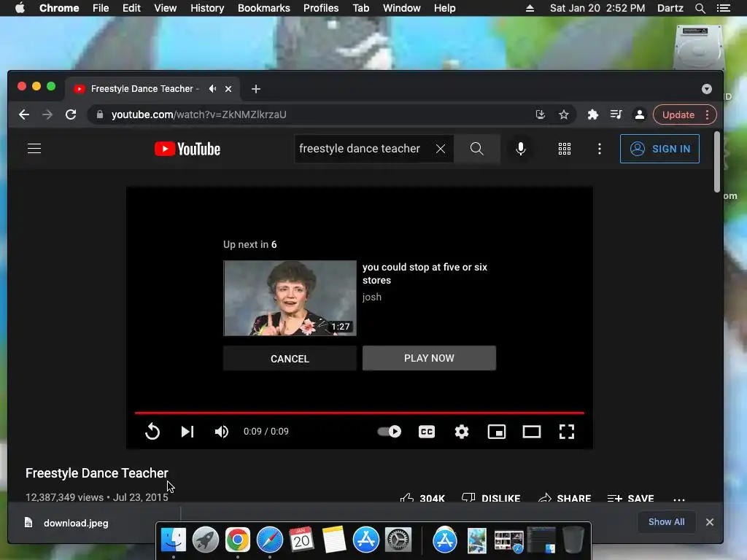
Task: Go back in Chrome
Action: [x=24, y=114]
